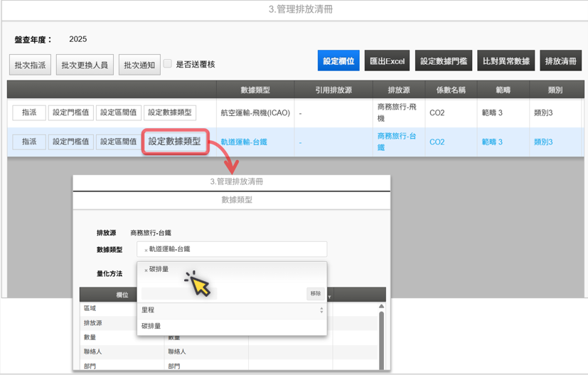Open the 排放清冊 button
The height and width of the screenshot is (375, 588).
click(561, 61)
